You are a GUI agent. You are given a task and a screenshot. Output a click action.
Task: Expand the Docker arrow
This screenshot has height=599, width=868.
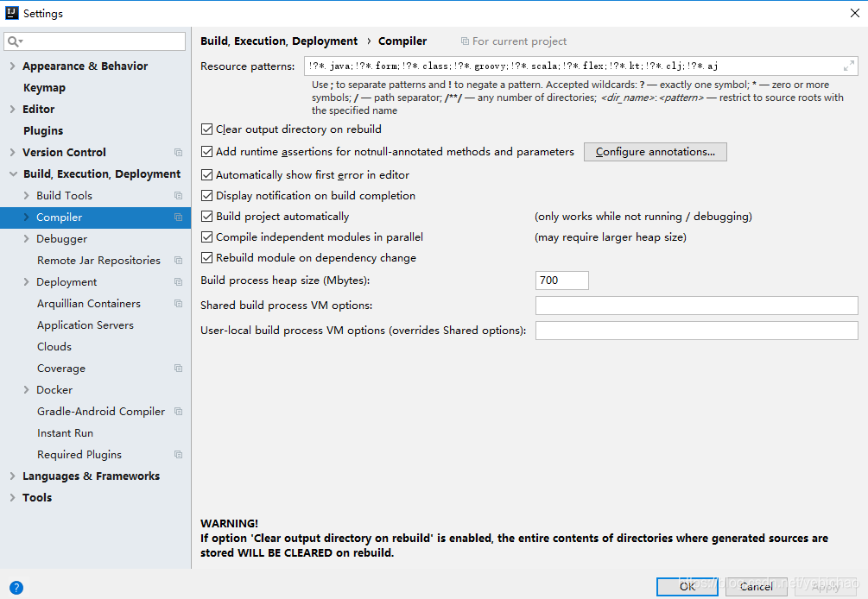(x=26, y=389)
